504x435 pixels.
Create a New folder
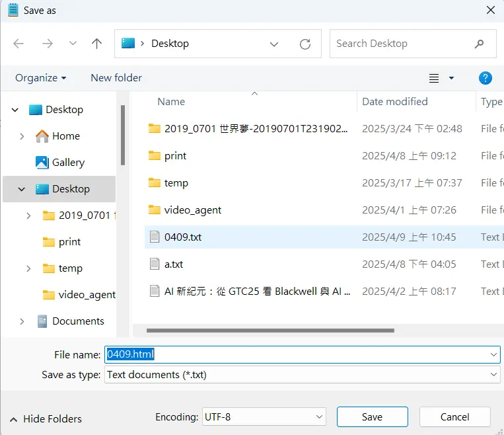point(116,78)
